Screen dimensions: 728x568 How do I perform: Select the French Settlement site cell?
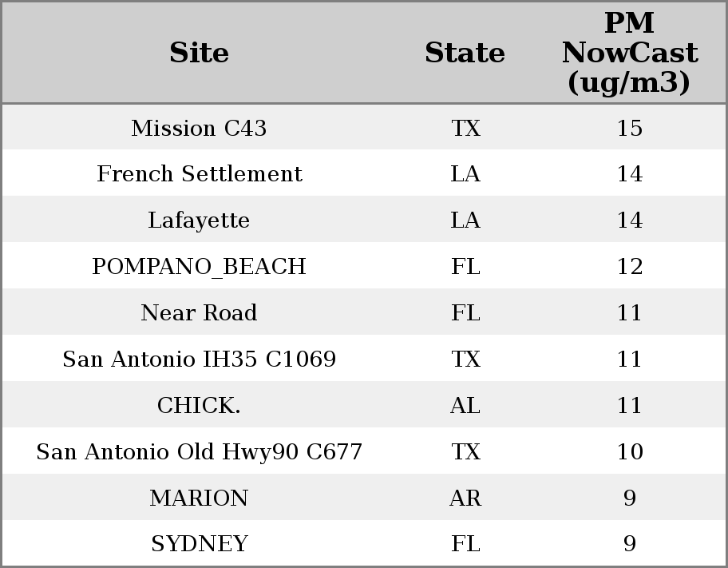[x=199, y=174]
